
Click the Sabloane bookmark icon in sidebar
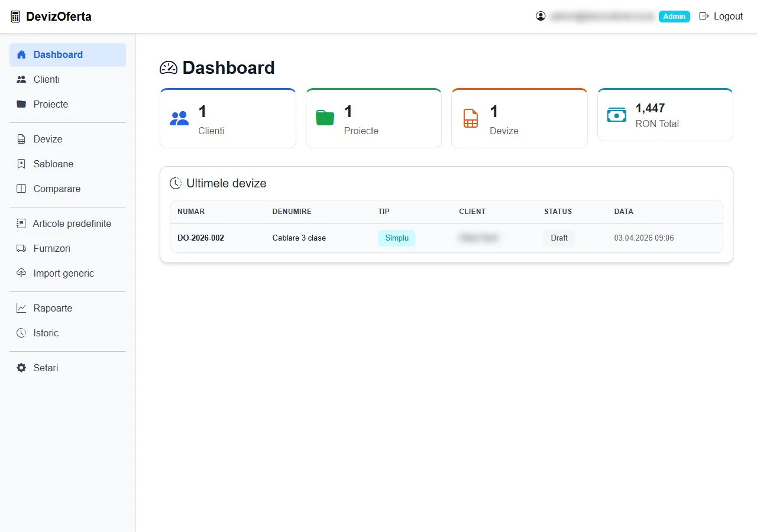point(21,164)
